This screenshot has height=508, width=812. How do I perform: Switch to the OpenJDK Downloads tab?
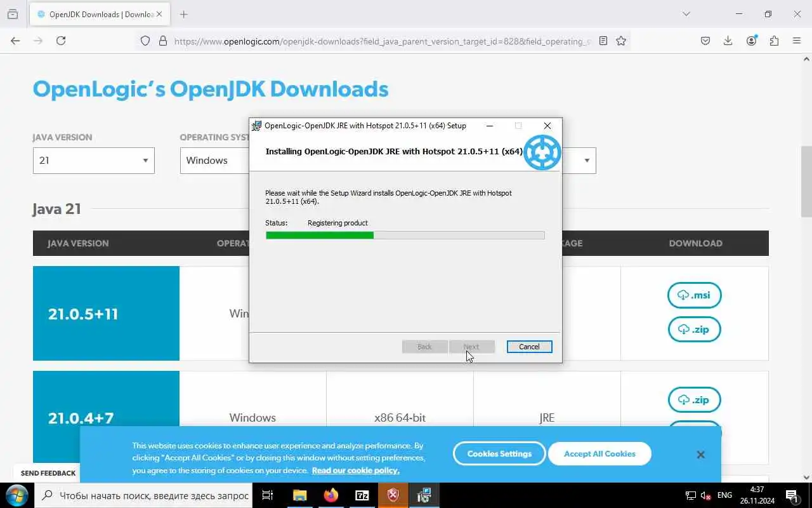[99, 14]
